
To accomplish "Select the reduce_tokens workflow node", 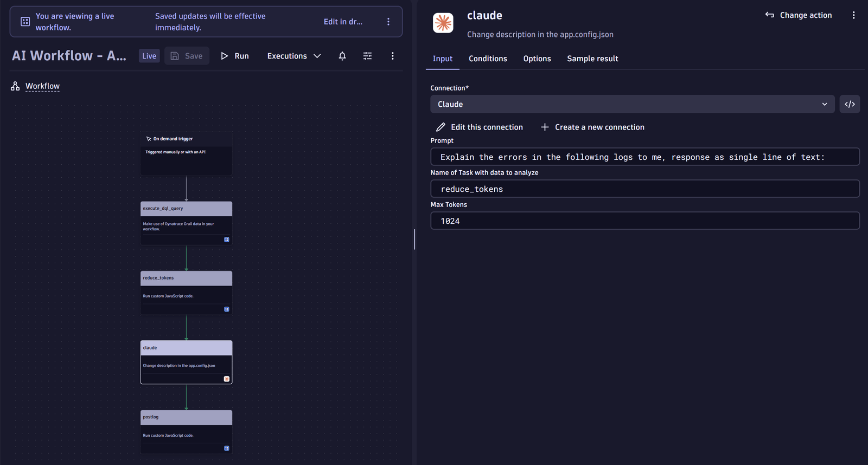I will (186, 293).
